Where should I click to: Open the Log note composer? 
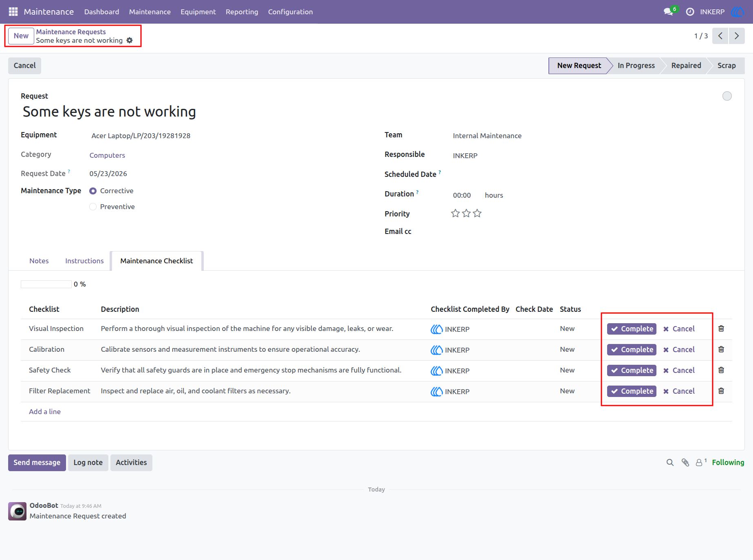(x=88, y=463)
